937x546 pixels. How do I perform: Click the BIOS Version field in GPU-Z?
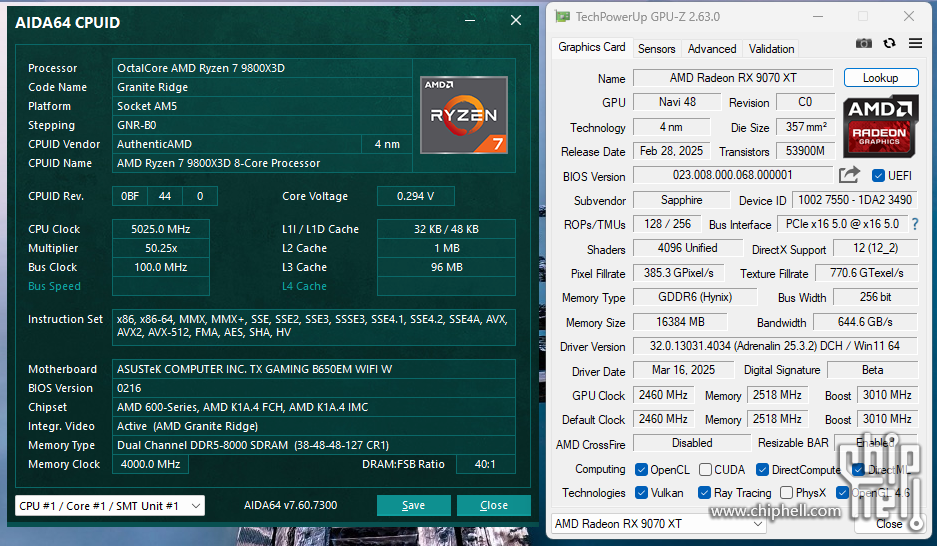coord(733,175)
